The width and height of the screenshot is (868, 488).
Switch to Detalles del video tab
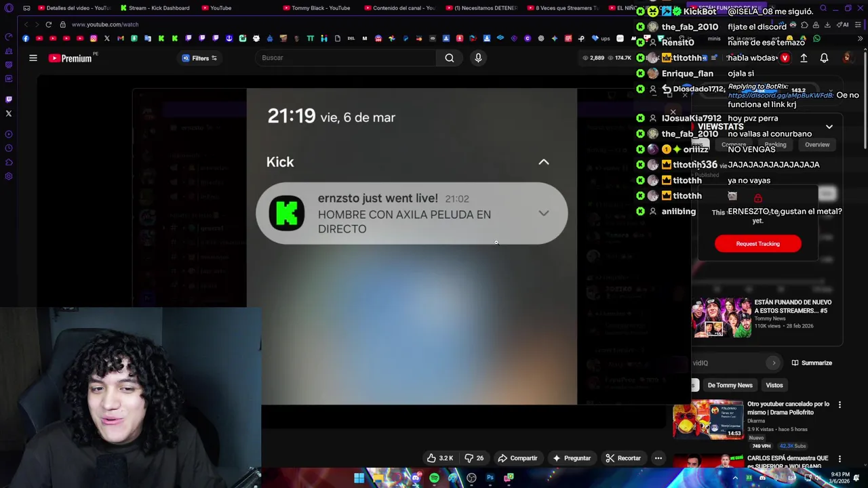(73, 8)
